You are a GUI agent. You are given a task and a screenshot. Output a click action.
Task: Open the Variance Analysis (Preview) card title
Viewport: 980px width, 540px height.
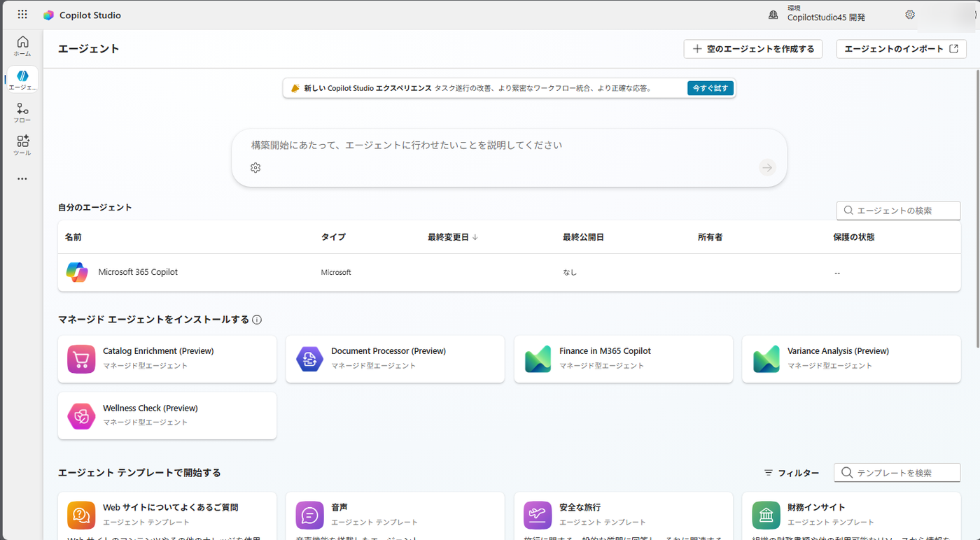[838, 351]
